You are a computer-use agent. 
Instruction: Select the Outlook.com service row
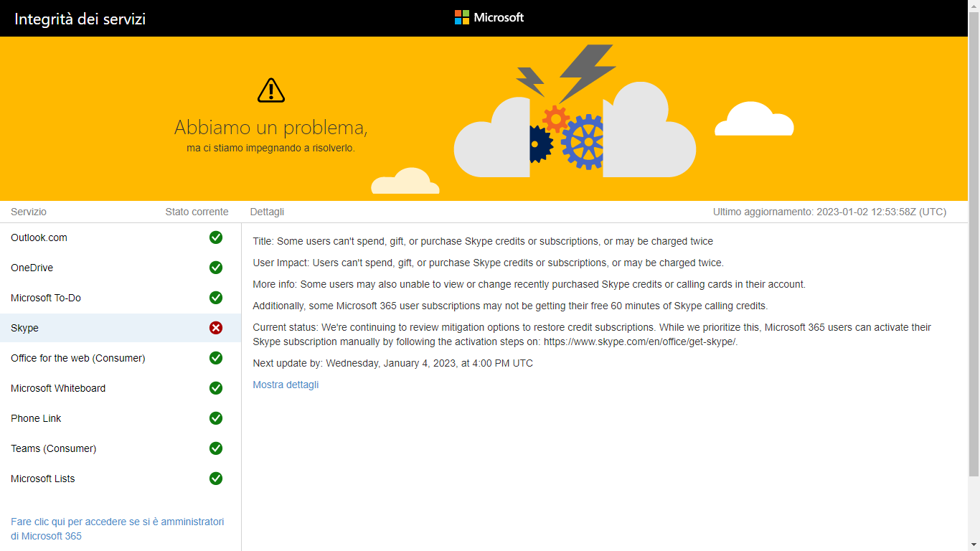(x=121, y=237)
